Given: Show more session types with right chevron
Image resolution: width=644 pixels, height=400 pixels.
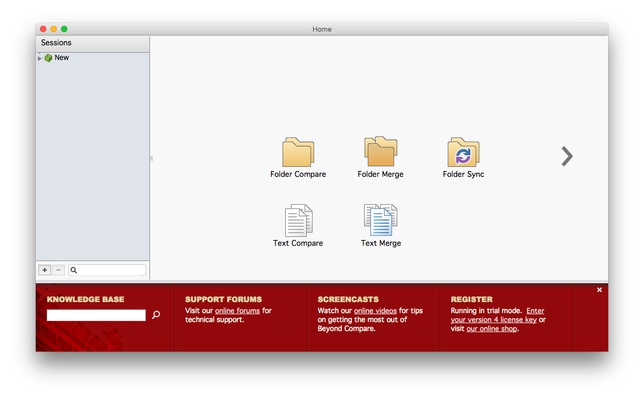Looking at the screenshot, I should [567, 156].
